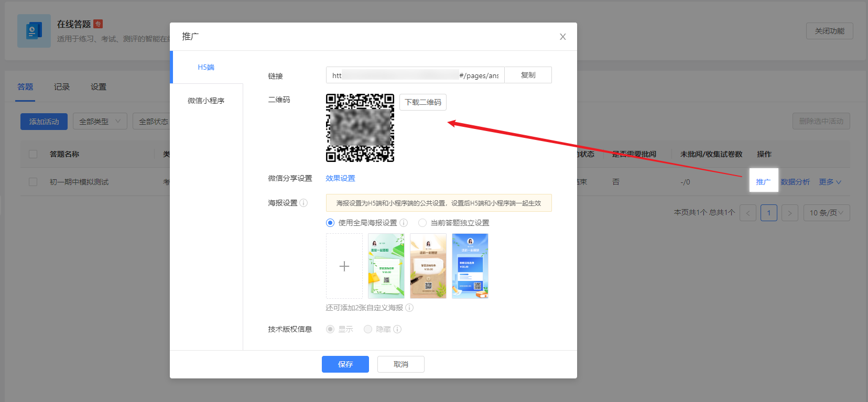Tick the checkbox for 初一期中模拟测试

[33, 182]
